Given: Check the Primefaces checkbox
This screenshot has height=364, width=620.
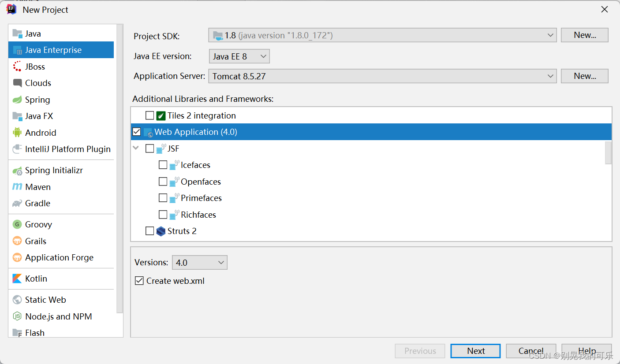Looking at the screenshot, I should pyautogui.click(x=163, y=198).
